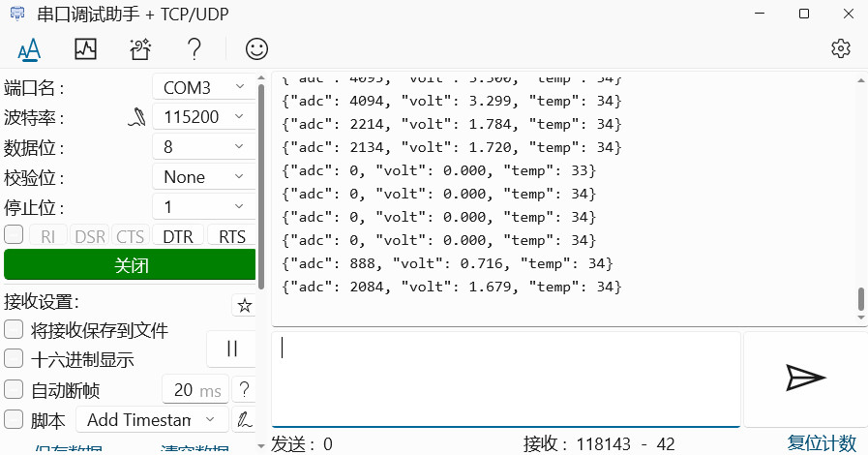Image resolution: width=868 pixels, height=455 pixels.
Task: Minimize the serial debug assistant window
Action: (760, 14)
